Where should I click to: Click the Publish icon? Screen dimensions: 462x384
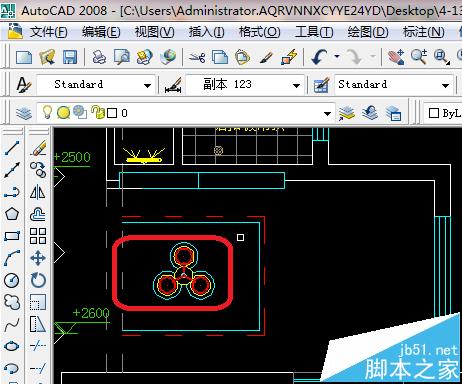click(145, 57)
